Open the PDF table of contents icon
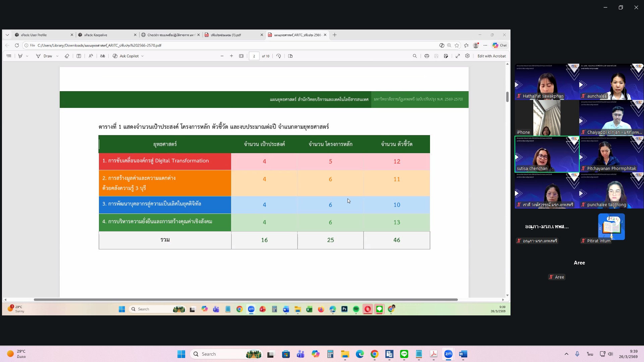 (x=9, y=56)
